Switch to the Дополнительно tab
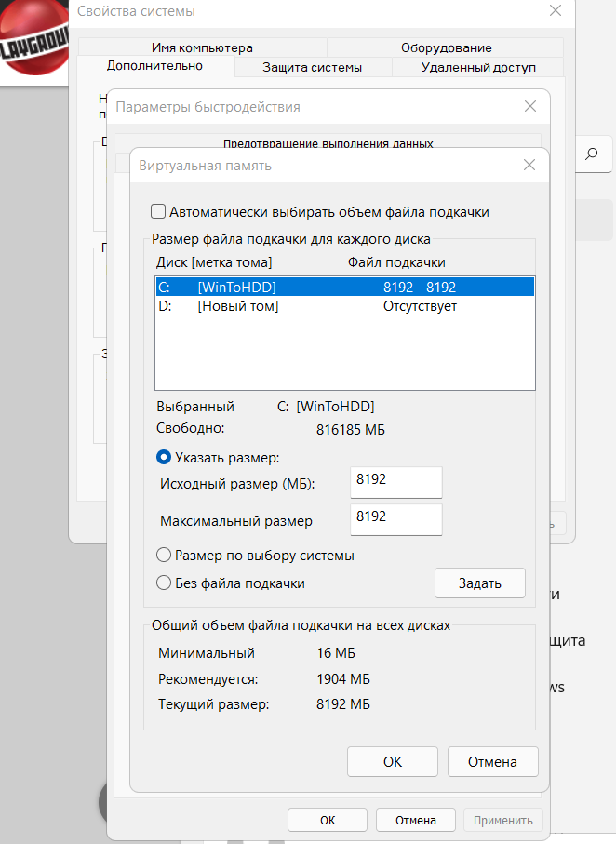Screen dimensions: 616x844 tap(154, 66)
